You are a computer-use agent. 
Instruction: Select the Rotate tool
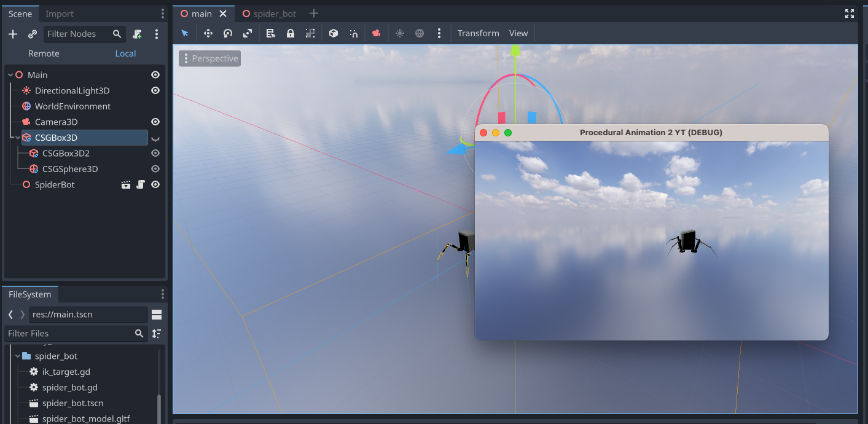point(227,33)
